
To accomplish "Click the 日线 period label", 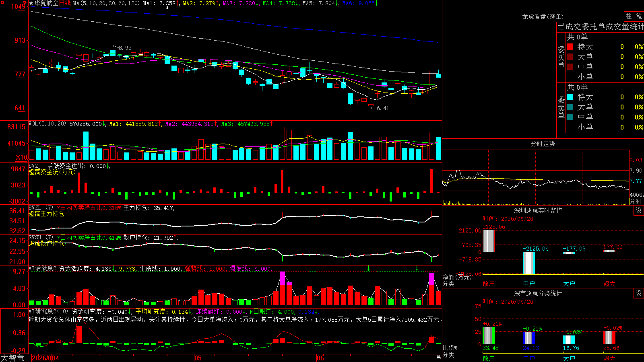I will coord(65,3).
